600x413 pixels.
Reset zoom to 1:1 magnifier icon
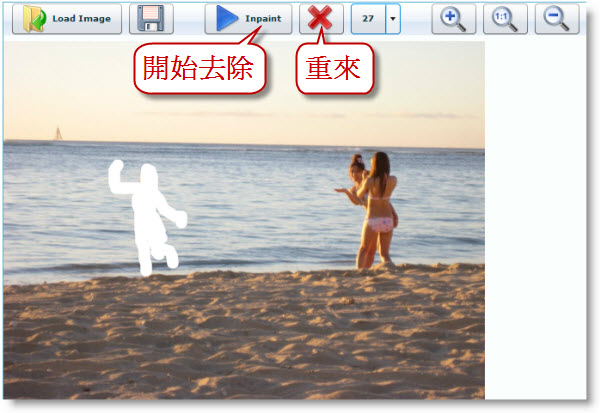point(505,19)
